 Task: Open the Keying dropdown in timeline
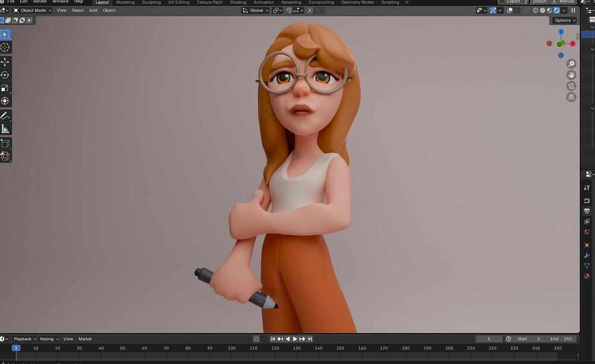(x=49, y=339)
